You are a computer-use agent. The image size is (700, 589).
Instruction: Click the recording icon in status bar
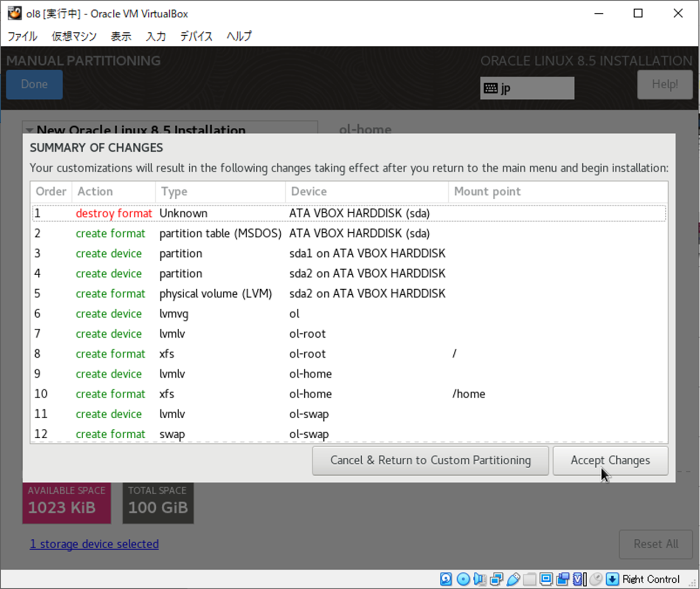click(x=563, y=579)
